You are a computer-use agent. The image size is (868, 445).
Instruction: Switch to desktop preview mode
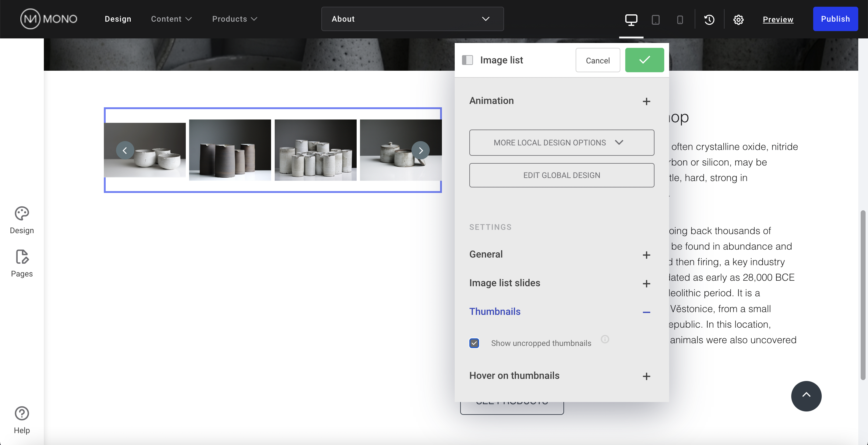click(x=630, y=19)
